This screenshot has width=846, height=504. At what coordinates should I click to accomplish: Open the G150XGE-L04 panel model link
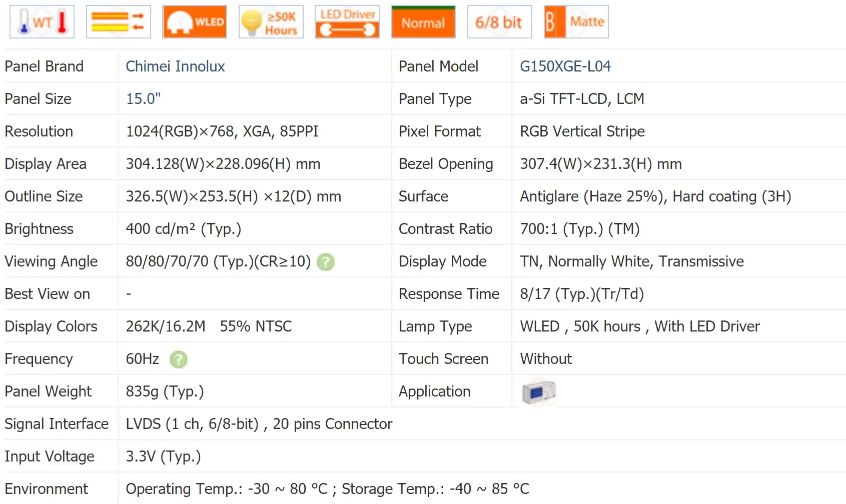565,66
